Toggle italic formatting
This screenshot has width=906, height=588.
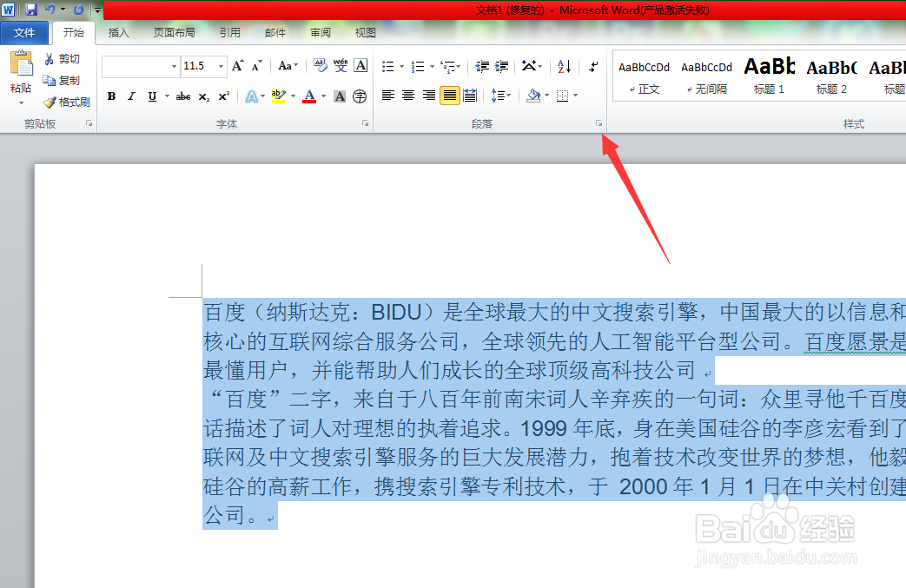tap(132, 96)
